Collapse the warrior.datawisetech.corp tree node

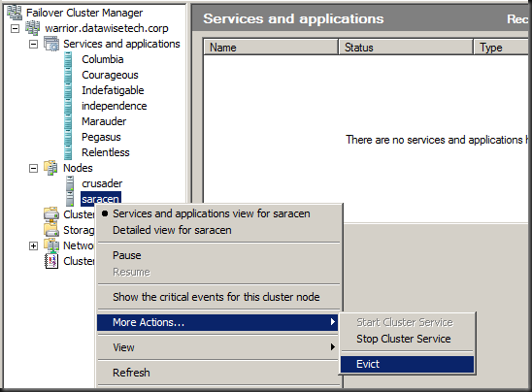coord(15,28)
